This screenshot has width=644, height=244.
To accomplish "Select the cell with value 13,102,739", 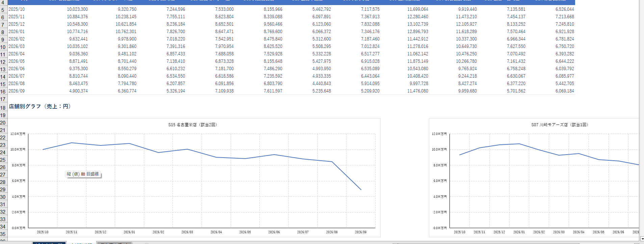I will pyautogui.click(x=418, y=24).
